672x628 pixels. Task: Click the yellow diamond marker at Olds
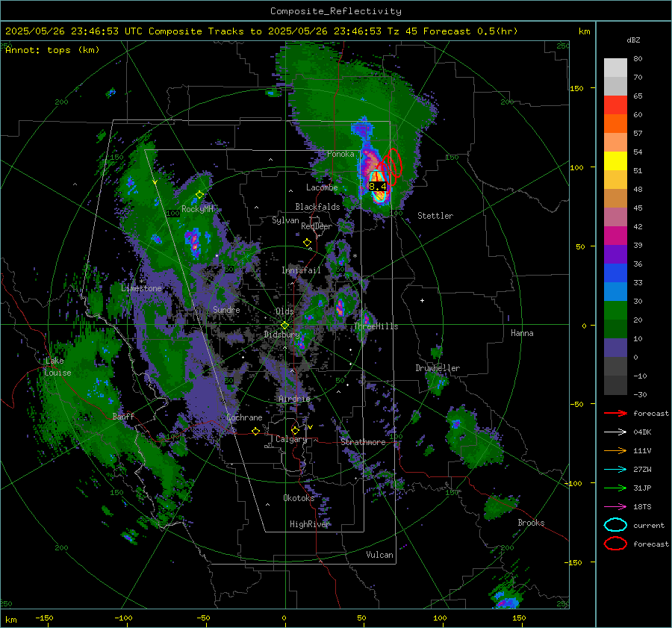(x=284, y=326)
